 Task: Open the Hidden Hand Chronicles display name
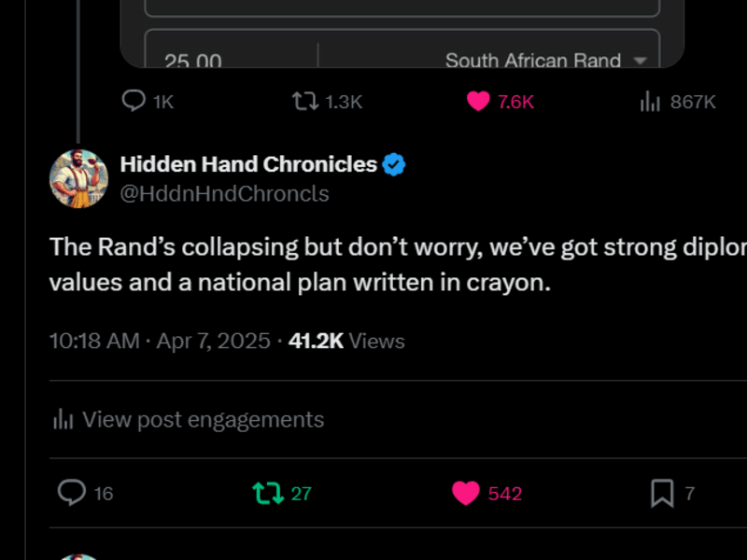click(x=248, y=164)
